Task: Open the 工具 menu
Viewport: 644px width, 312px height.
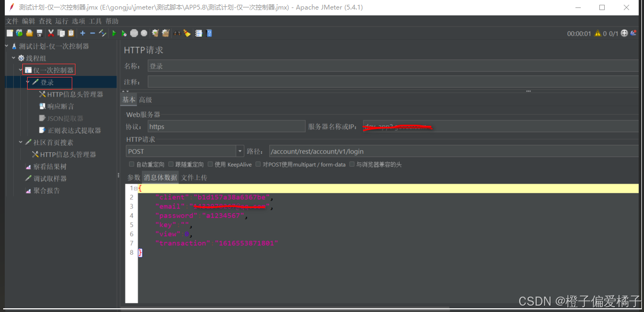Action: click(x=95, y=21)
